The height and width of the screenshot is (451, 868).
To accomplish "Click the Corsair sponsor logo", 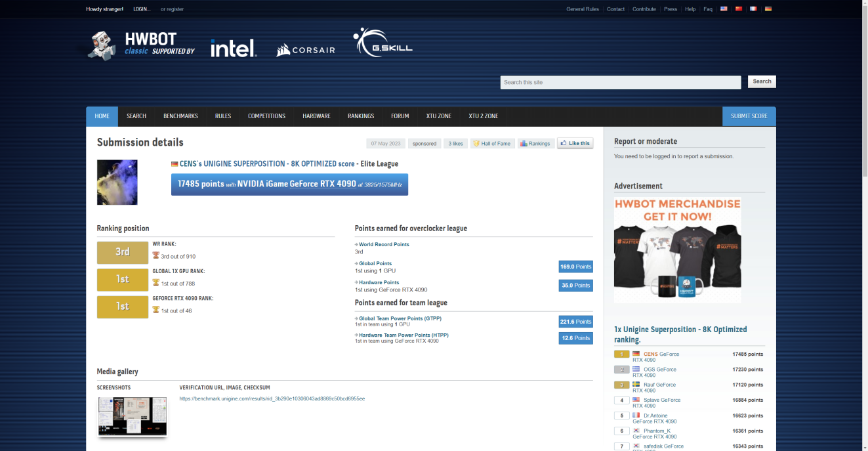I will click(306, 50).
